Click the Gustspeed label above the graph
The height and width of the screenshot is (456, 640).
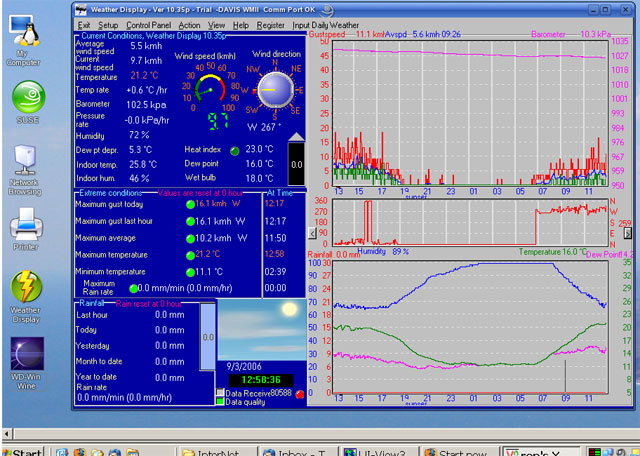(x=327, y=34)
